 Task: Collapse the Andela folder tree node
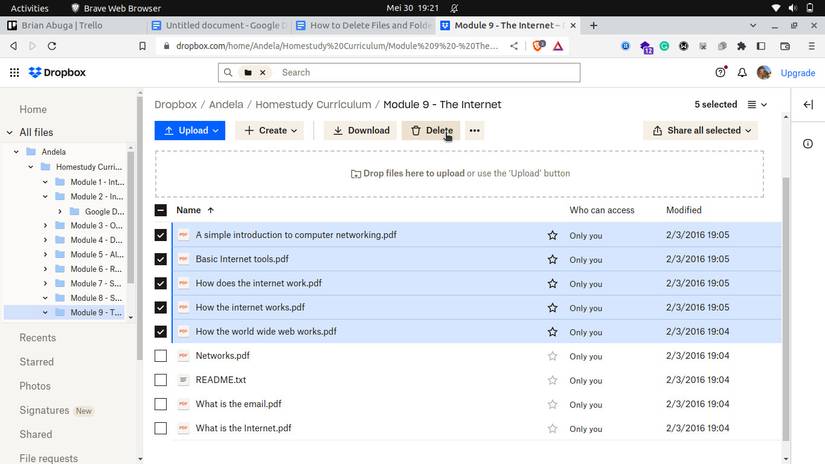16,152
